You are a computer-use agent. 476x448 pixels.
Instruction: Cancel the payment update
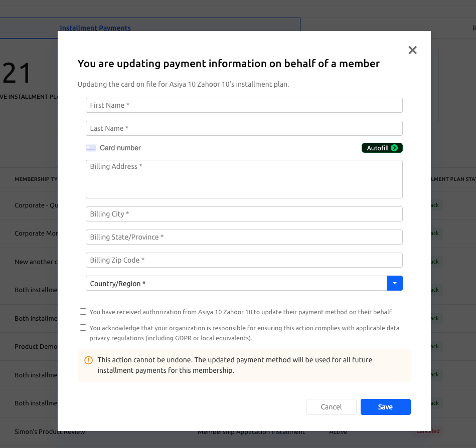(331, 407)
